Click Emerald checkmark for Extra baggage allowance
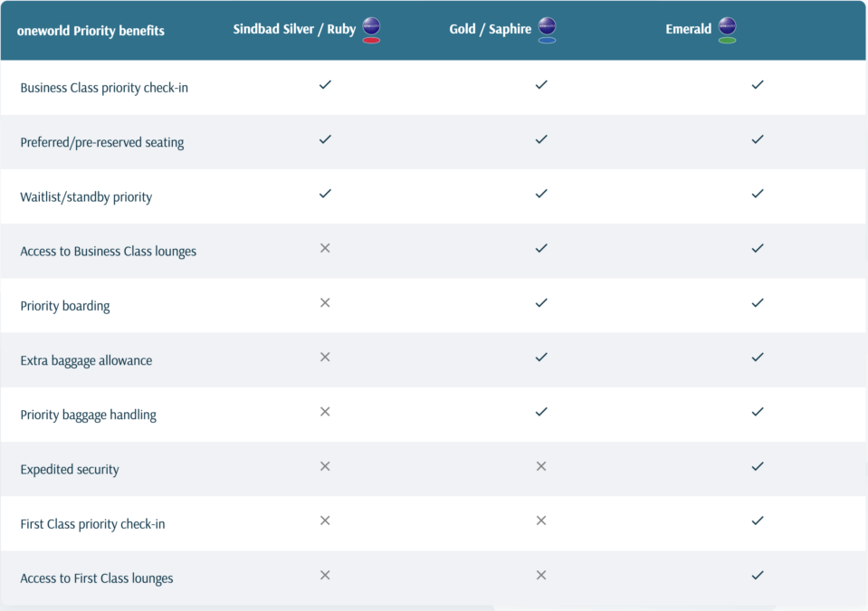868x611 pixels. pyautogui.click(x=758, y=357)
